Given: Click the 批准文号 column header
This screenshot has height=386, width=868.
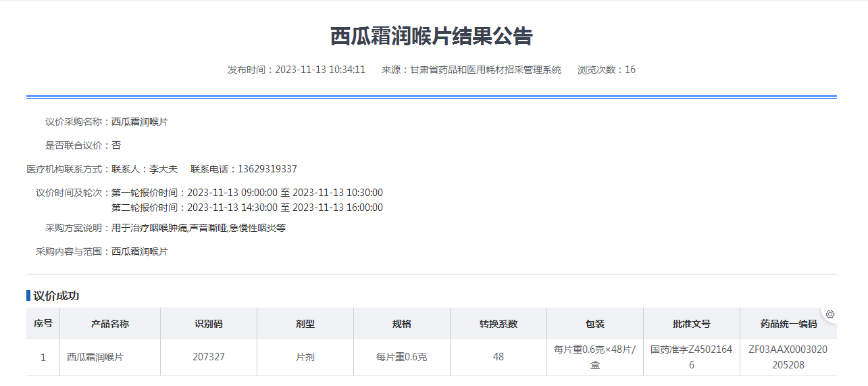Looking at the screenshot, I should [x=692, y=324].
